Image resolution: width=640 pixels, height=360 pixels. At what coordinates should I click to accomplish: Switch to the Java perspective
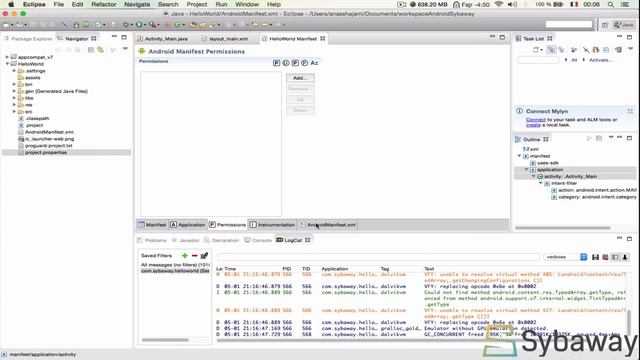[x=623, y=25]
